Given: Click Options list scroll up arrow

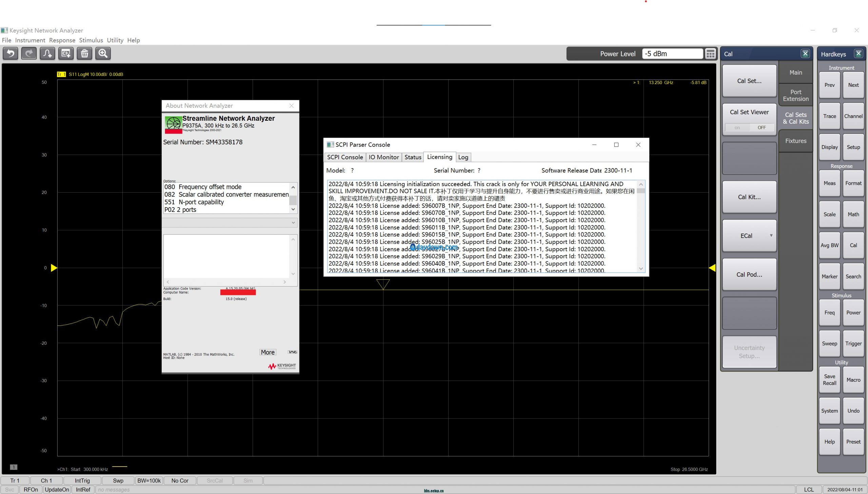Looking at the screenshot, I should [x=293, y=187].
